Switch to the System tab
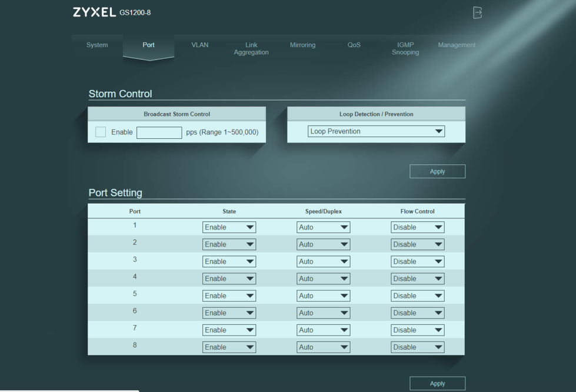The width and height of the screenshot is (576, 392). [97, 45]
